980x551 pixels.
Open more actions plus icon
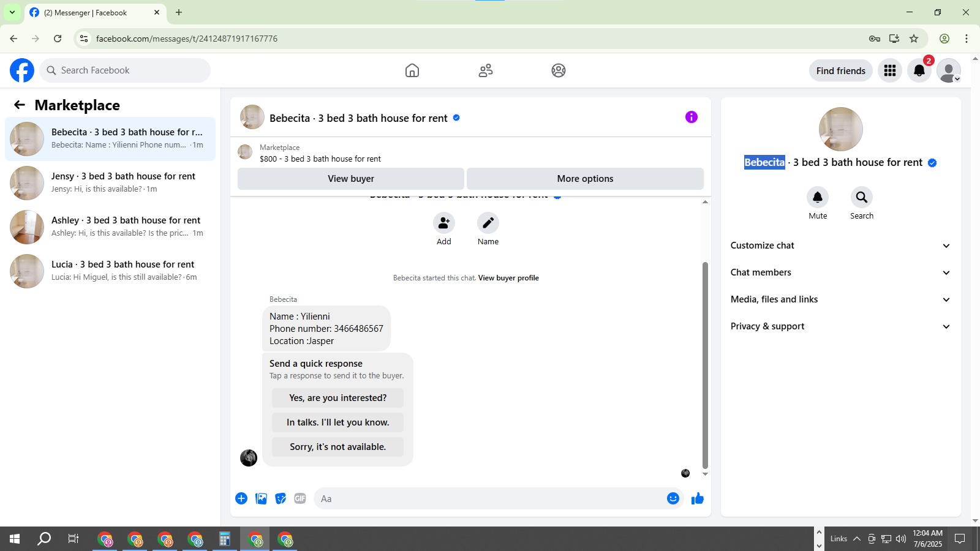241,498
